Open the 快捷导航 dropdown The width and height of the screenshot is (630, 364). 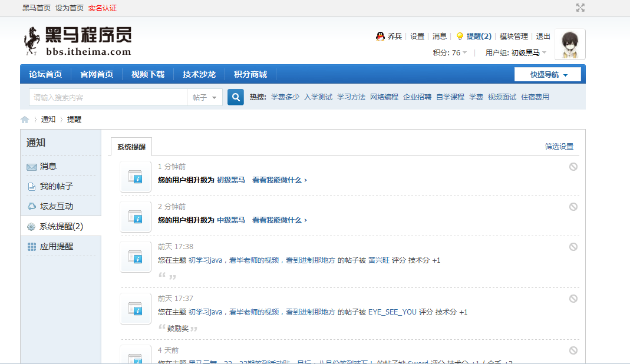point(547,75)
